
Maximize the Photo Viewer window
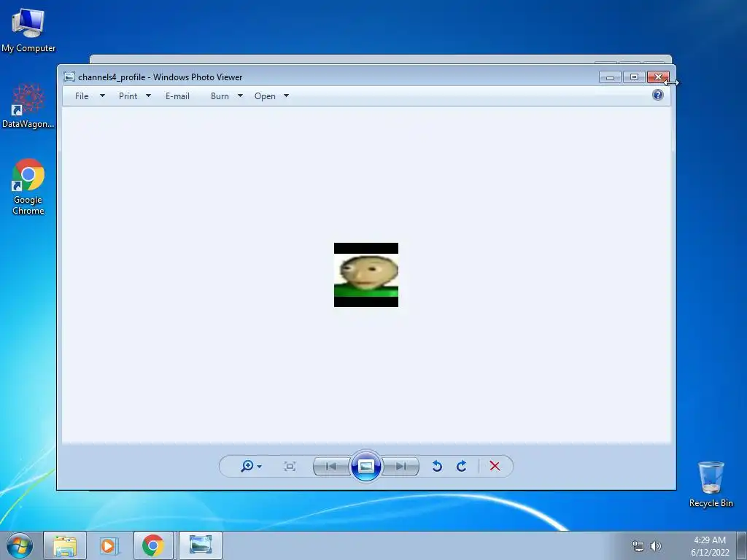click(634, 77)
